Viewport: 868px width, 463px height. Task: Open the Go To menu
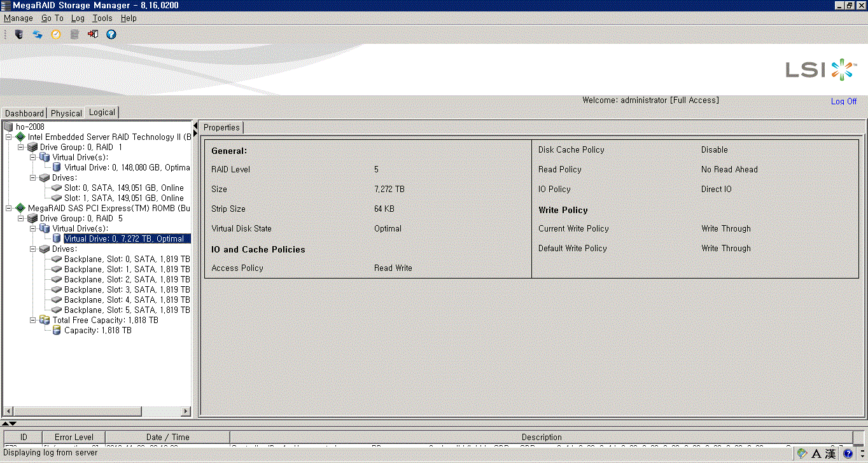click(53, 18)
